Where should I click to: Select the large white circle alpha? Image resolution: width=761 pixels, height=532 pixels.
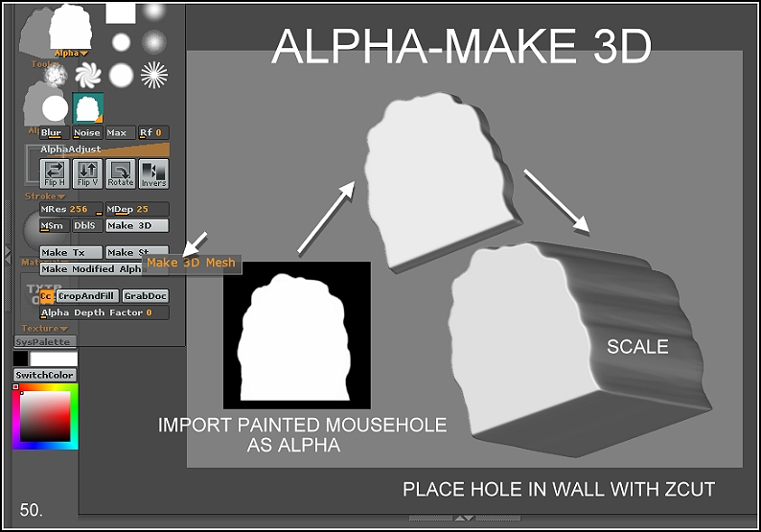pos(55,108)
